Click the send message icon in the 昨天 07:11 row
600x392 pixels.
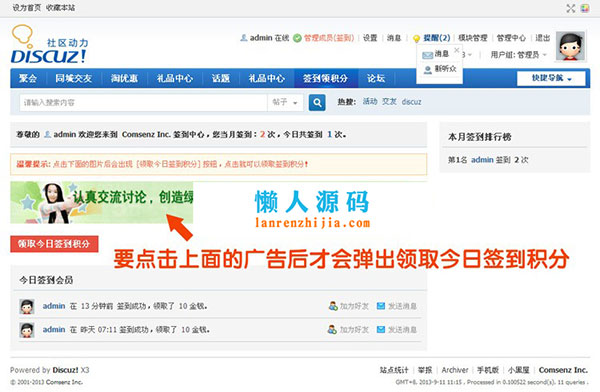click(381, 329)
